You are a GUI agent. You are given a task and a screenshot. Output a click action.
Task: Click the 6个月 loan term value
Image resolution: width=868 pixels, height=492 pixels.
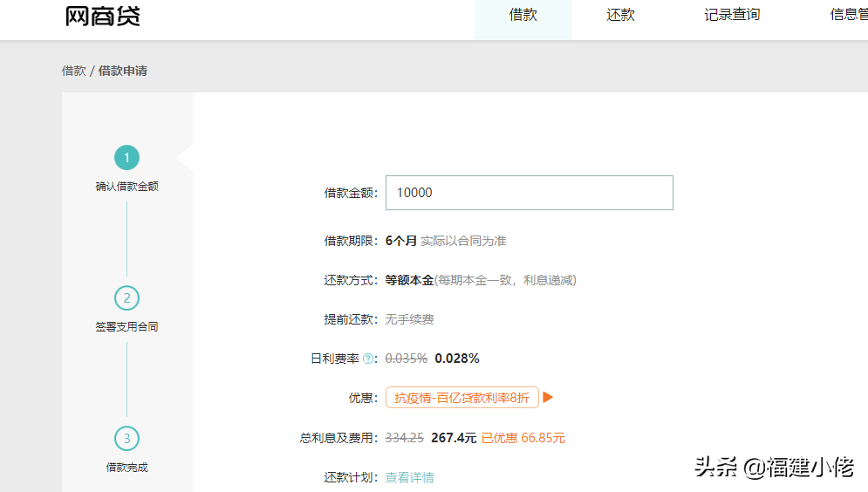[400, 241]
